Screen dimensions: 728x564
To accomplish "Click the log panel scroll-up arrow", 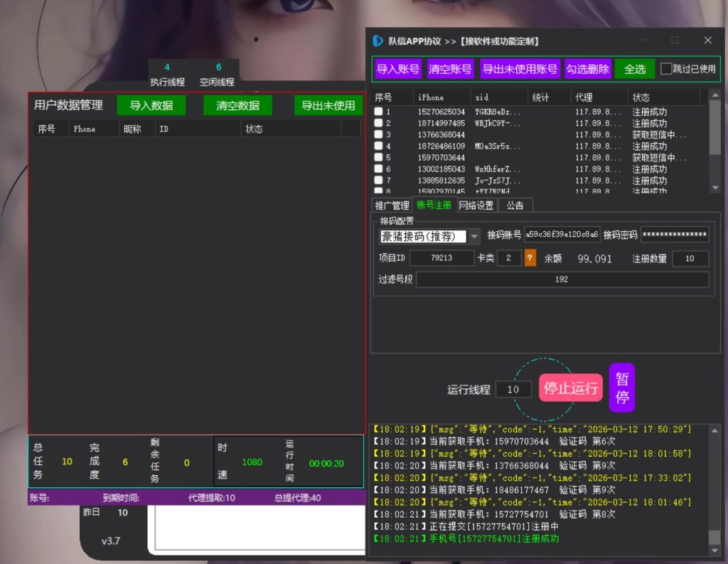I will (x=714, y=430).
